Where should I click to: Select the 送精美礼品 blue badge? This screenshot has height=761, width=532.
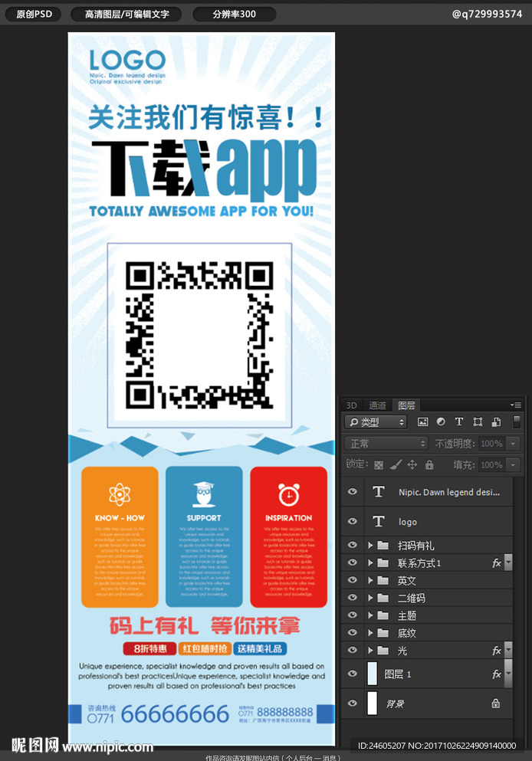[260, 649]
